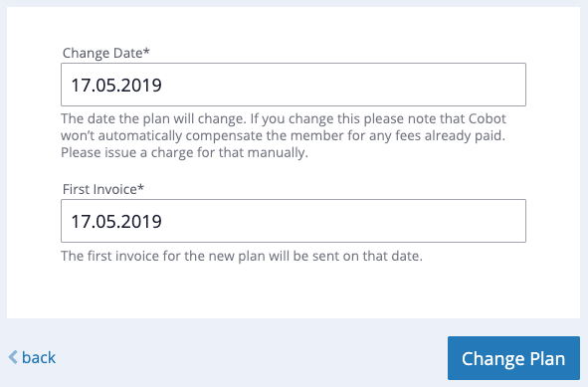Click the Change Plan button
The height and width of the screenshot is (387, 588).
coord(513,358)
